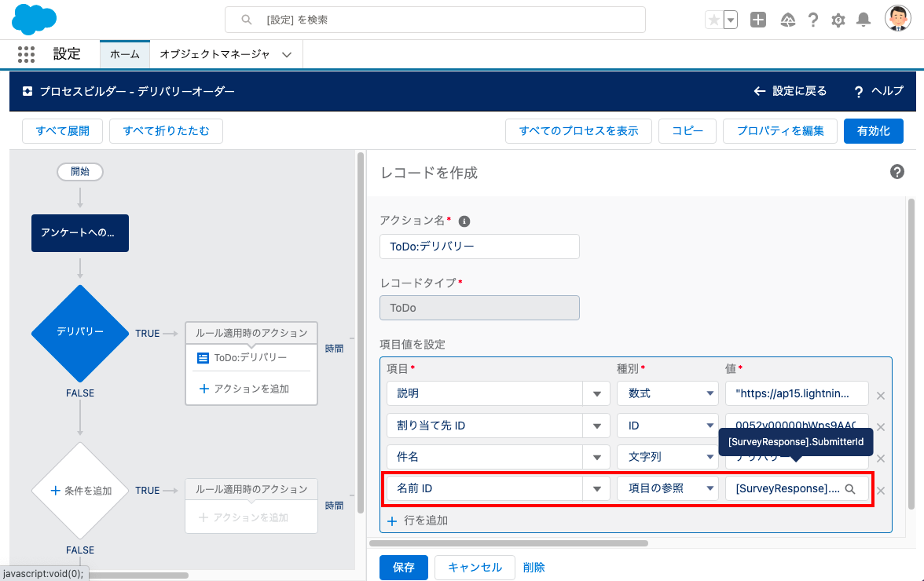Expand the オブジェクトマネージャ tab chevron
Screen dimensions: 924x581
pos(287,55)
